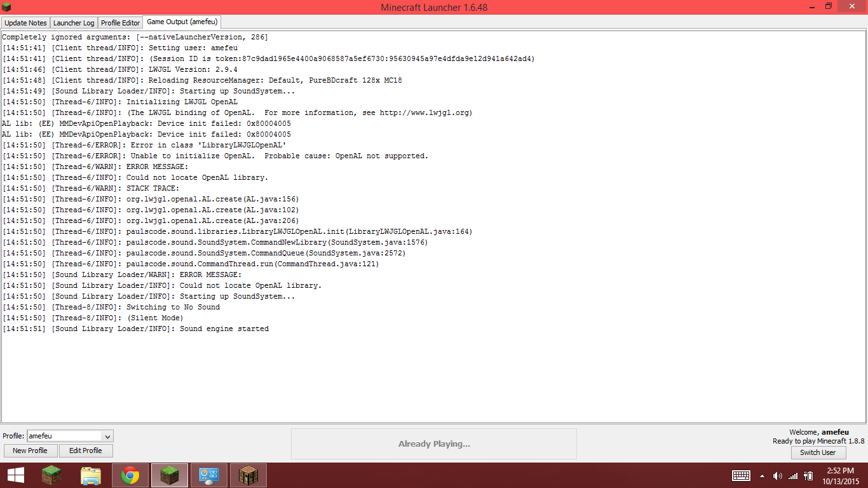Viewport: 868px width, 488px height.
Task: Open the first grass block taskbar icon
Action: pyautogui.click(x=51, y=475)
